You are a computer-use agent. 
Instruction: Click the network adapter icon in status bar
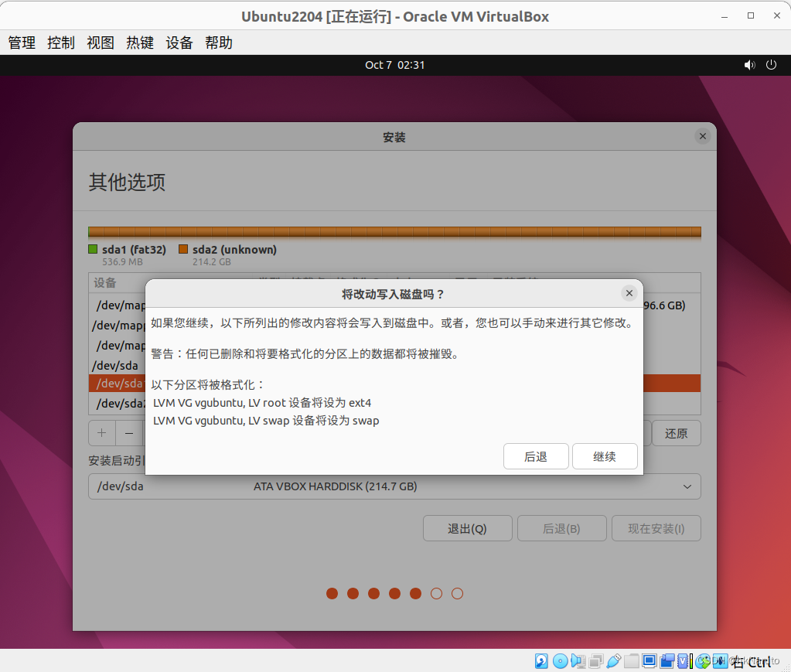coord(596,661)
